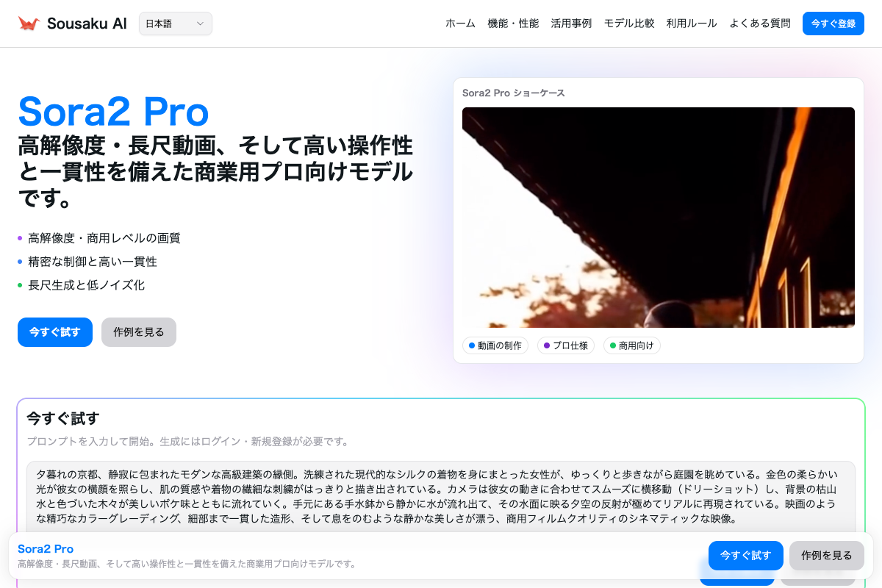Click the chevron arrow of language selector
Viewport: 882px width, 588px height.
pos(200,24)
